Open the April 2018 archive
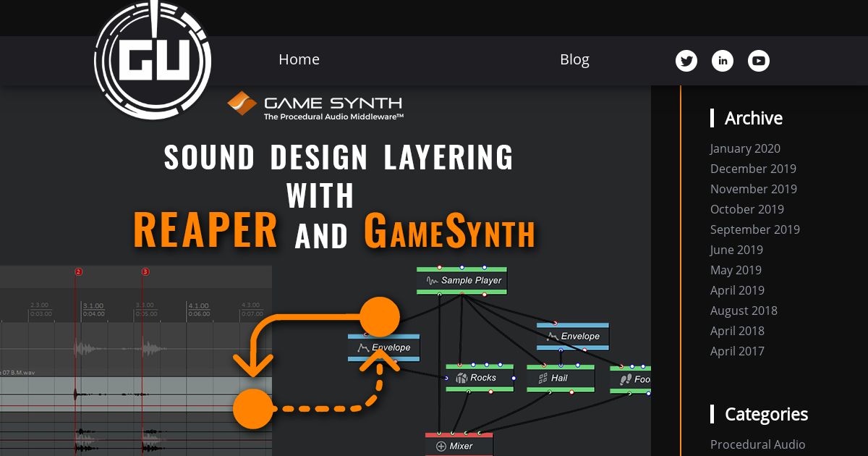The width and height of the screenshot is (868, 456). tap(737, 331)
